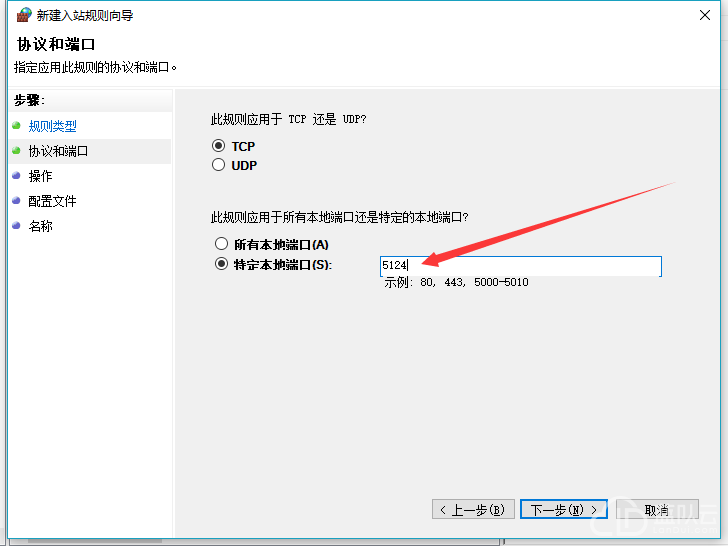The height and width of the screenshot is (546, 728).
Task: Go back with 上一步(B) button
Action: point(473,510)
